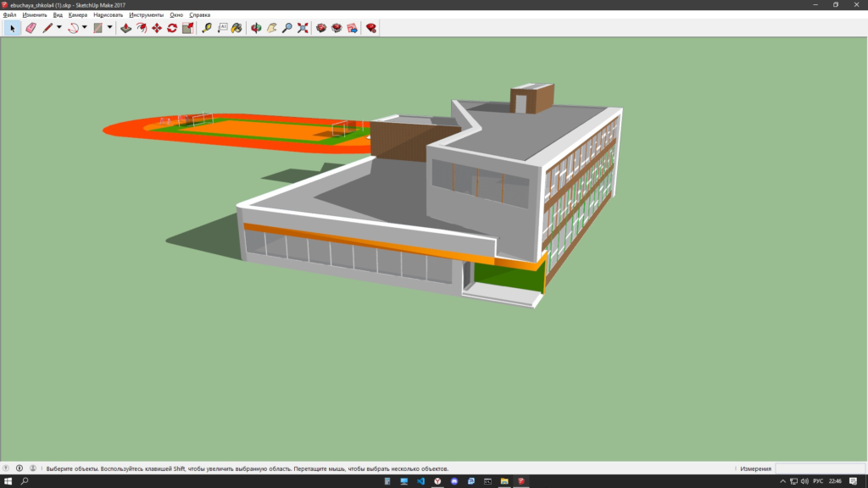Open the Справка menu
The image size is (868, 488).
(200, 15)
